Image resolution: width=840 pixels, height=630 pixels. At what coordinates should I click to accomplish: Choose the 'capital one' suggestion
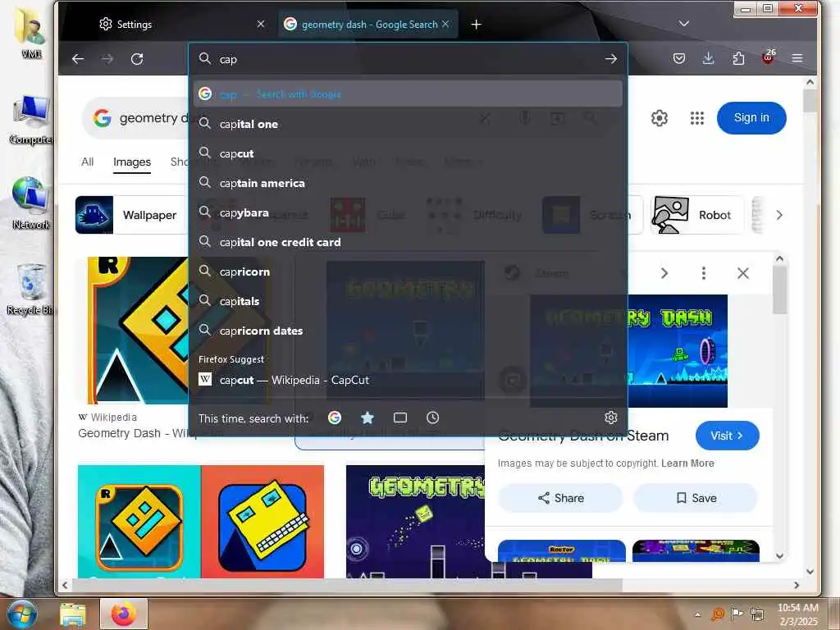pos(409,124)
